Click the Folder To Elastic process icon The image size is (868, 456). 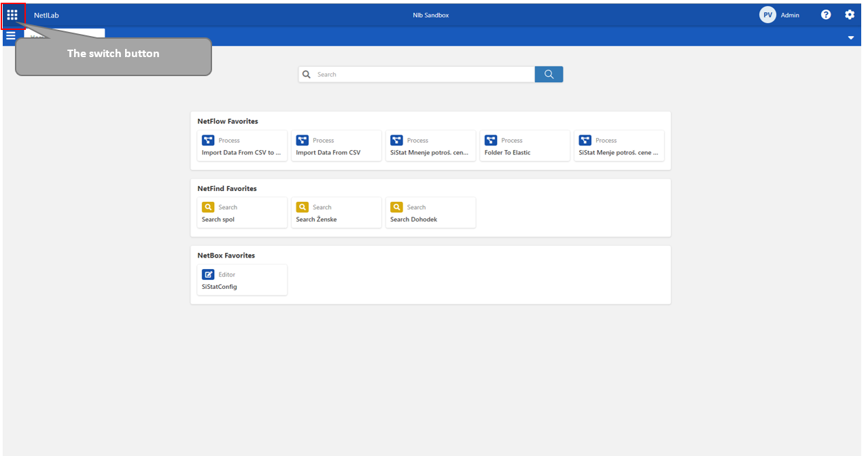[x=491, y=140]
